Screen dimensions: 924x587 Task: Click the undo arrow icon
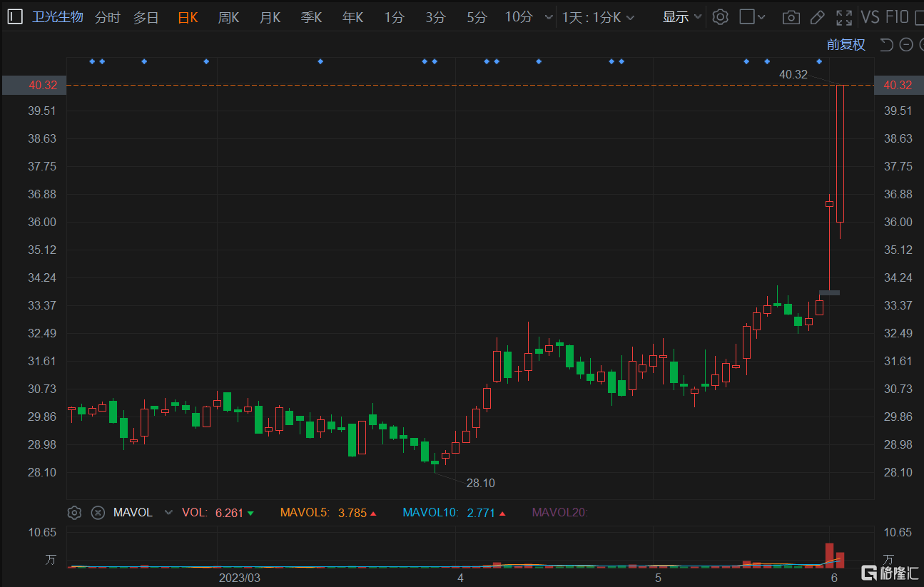point(886,45)
